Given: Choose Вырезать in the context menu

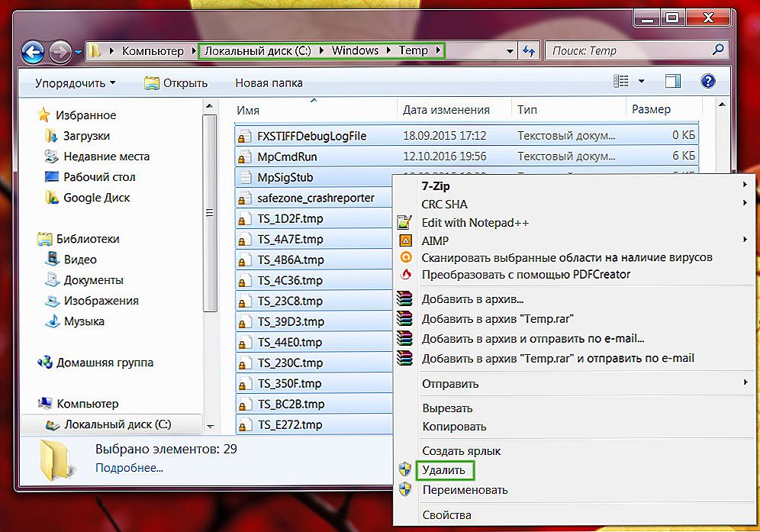Looking at the screenshot, I should coord(575,408).
